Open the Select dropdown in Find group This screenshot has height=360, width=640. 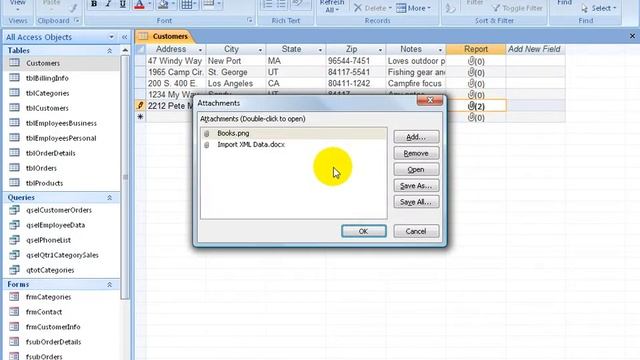pyautogui.click(x=599, y=8)
